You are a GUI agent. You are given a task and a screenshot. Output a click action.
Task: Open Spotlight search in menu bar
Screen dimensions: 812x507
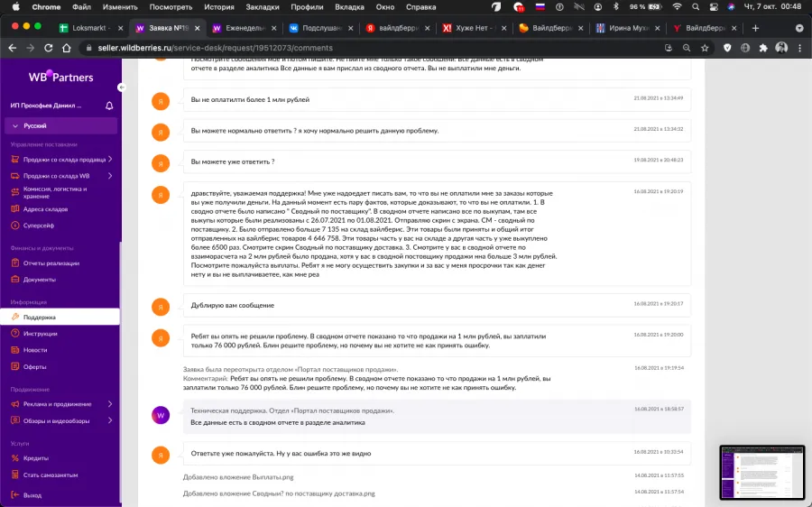[696, 6]
